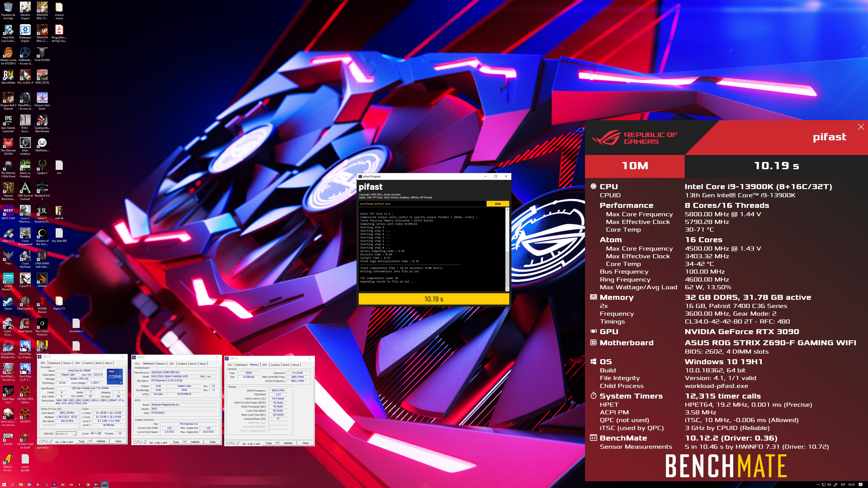The image size is (868, 488).
Task: Select CPU-Z purple icon in the taskbar
Action: [54, 485]
